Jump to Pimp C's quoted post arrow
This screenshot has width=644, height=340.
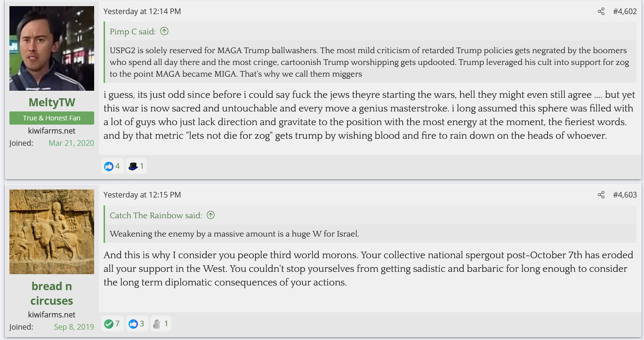[164, 32]
